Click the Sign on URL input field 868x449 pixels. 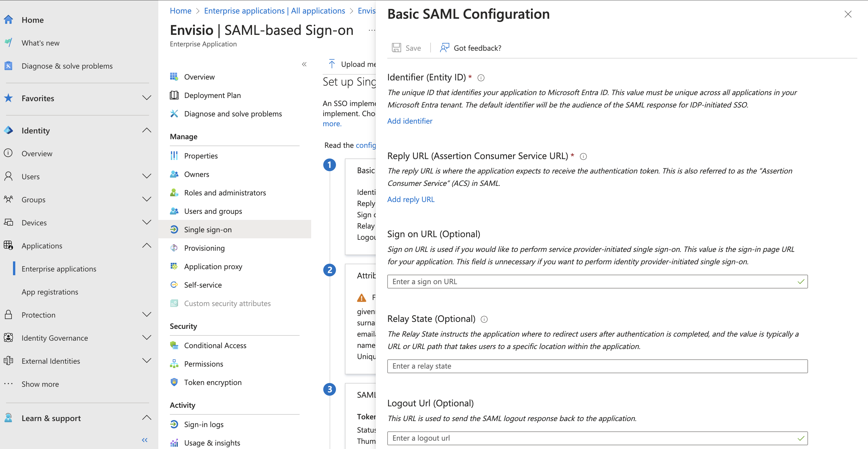pyautogui.click(x=597, y=282)
